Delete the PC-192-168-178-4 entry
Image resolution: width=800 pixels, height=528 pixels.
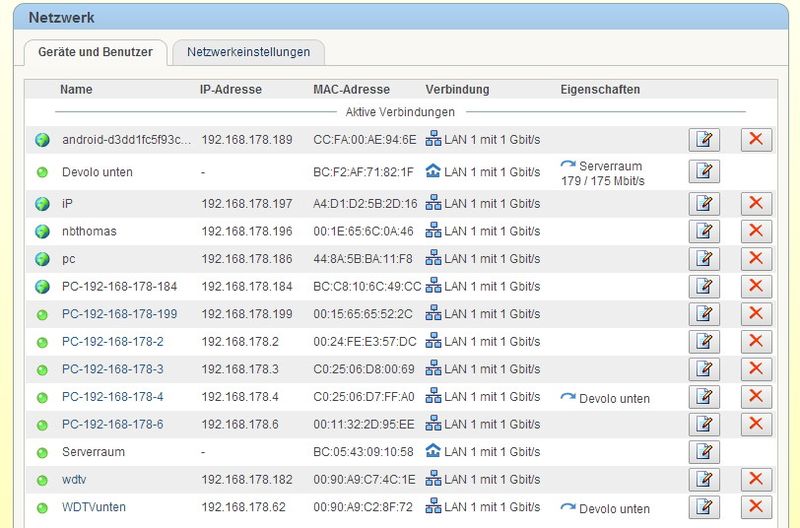click(756, 397)
